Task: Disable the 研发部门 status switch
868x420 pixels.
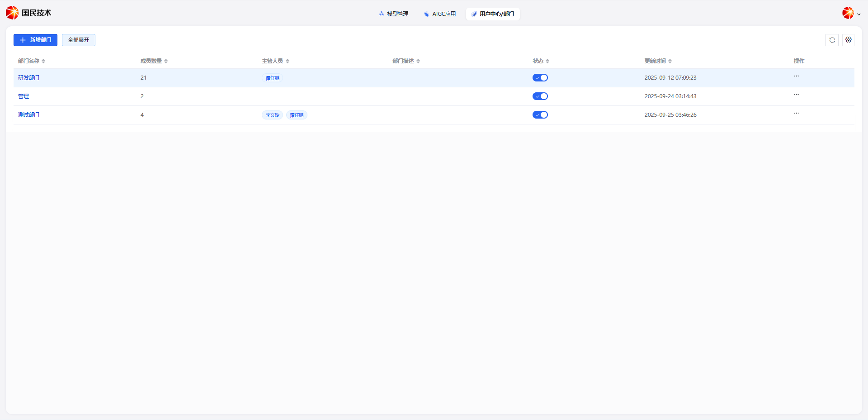Action: [x=540, y=78]
